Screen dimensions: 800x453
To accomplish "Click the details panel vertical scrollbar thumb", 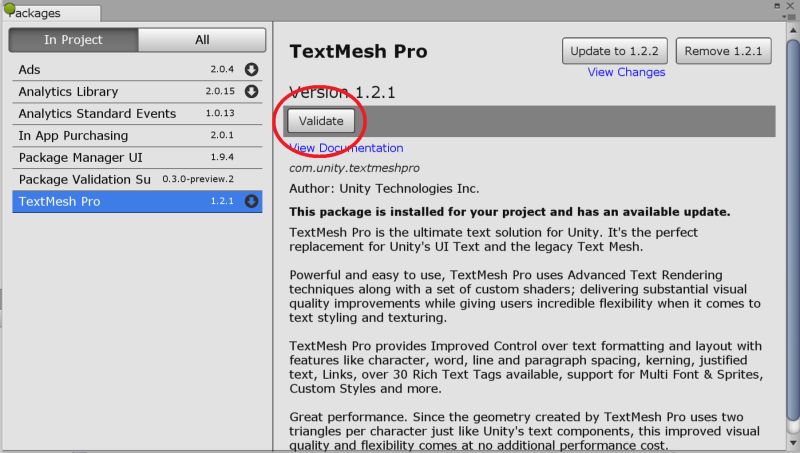I will [793, 230].
